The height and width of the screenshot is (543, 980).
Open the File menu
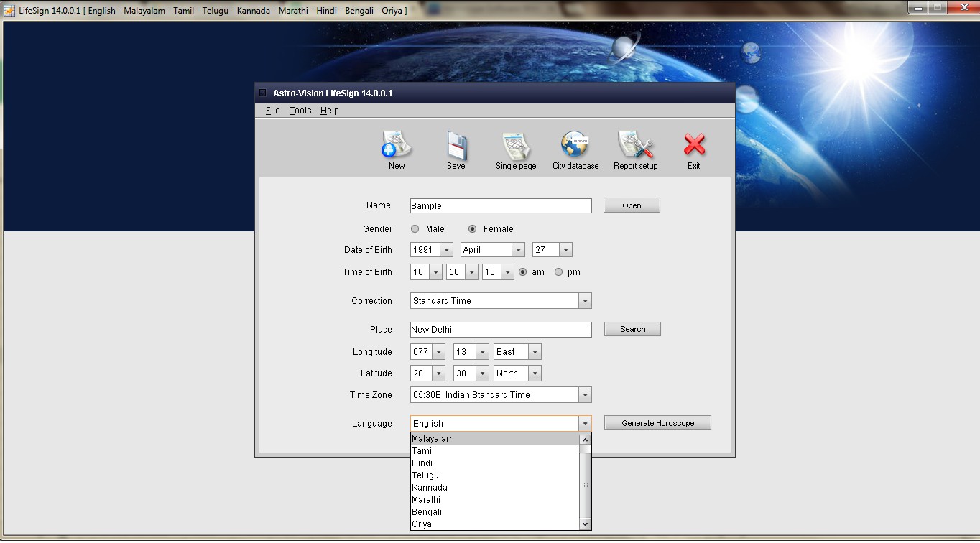tap(273, 111)
